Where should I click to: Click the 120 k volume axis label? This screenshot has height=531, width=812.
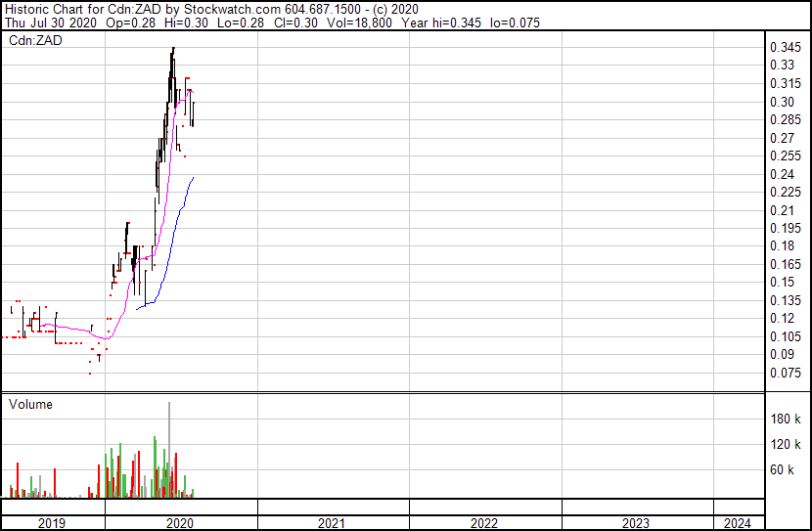(787, 445)
